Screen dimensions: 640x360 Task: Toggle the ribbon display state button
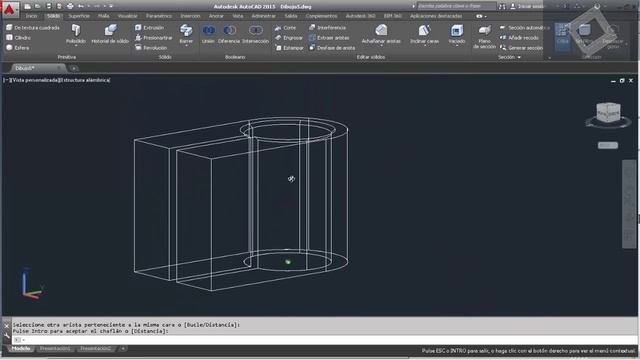pyautogui.click(x=480, y=16)
